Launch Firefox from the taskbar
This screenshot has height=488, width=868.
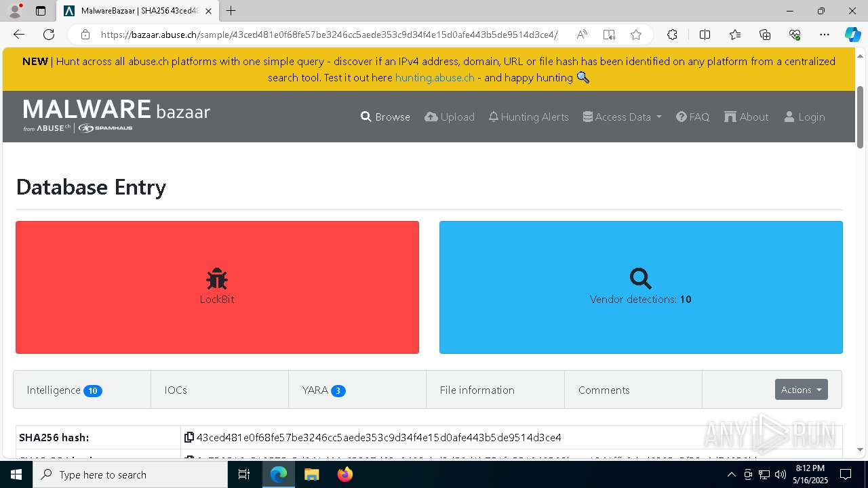(345, 474)
